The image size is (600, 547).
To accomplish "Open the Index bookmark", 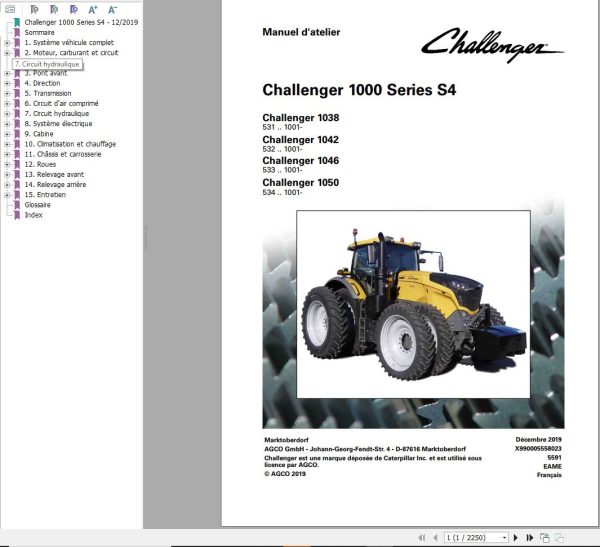I will pos(33,215).
